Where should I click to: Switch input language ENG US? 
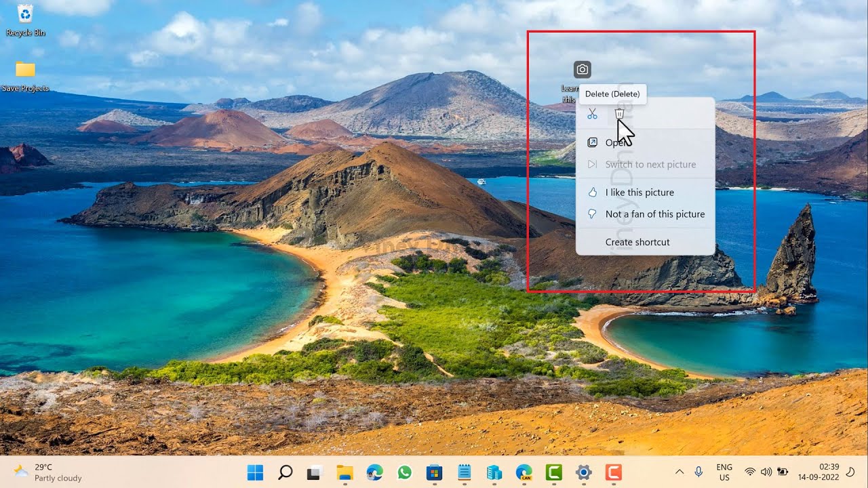click(x=724, y=472)
